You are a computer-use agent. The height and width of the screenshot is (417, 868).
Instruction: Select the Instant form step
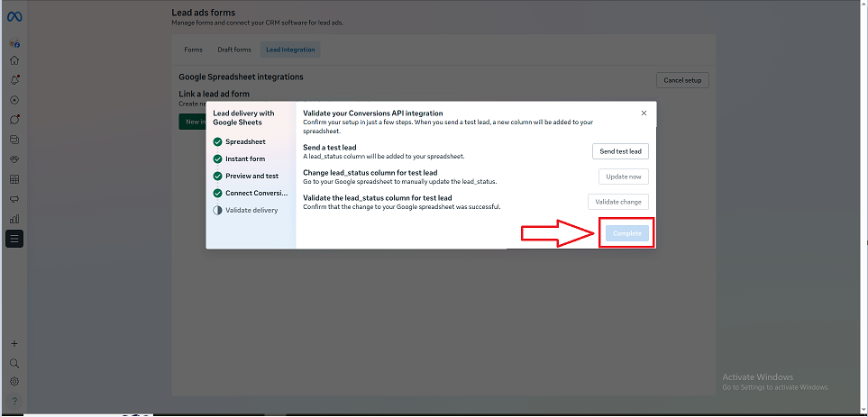tap(246, 159)
